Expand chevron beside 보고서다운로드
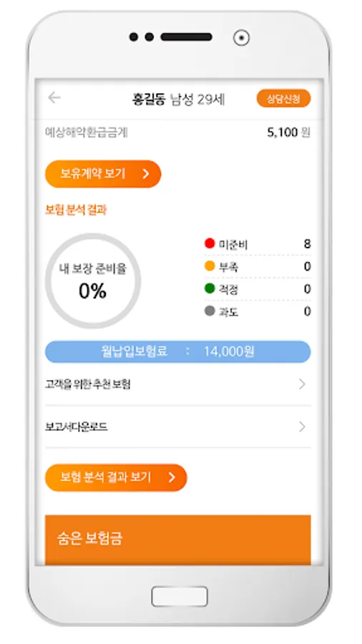 [x=303, y=427]
